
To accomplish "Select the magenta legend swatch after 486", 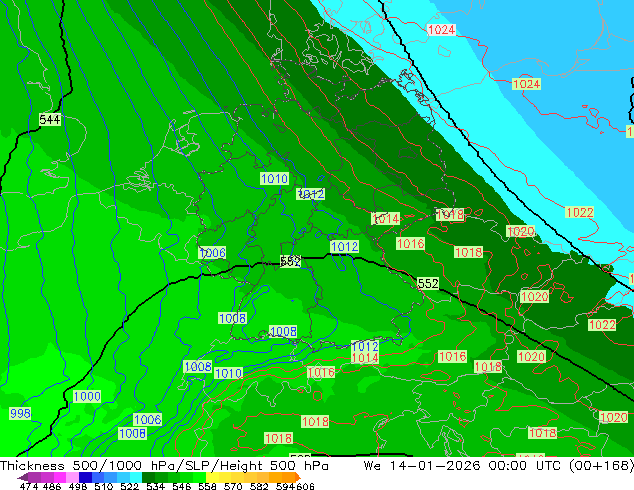I will pos(60,477).
